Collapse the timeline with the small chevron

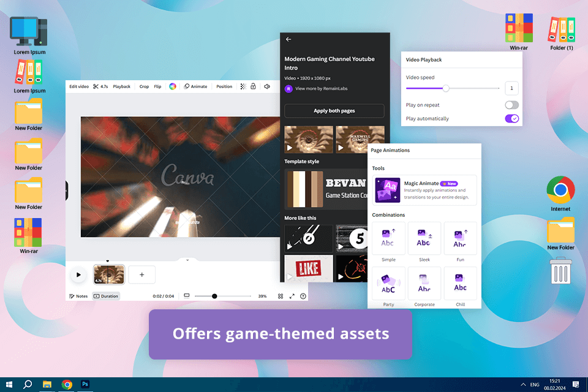pyautogui.click(x=187, y=260)
